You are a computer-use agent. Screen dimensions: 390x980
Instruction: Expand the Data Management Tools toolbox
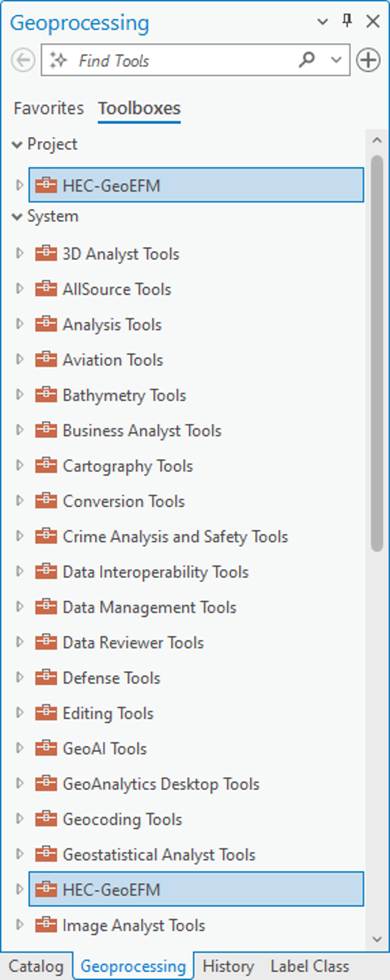point(19,607)
